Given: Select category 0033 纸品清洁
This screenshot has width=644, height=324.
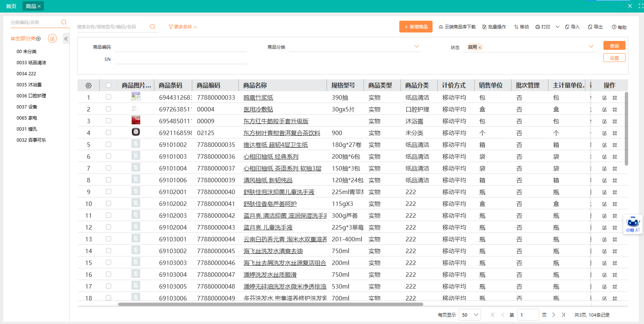Looking at the screenshot, I should click(31, 63).
